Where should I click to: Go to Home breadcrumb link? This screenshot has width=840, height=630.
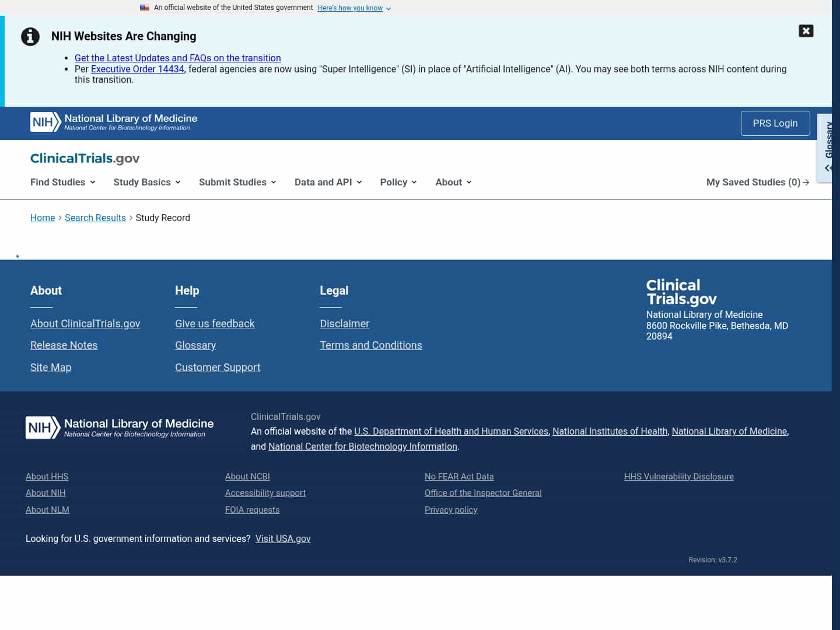click(43, 218)
